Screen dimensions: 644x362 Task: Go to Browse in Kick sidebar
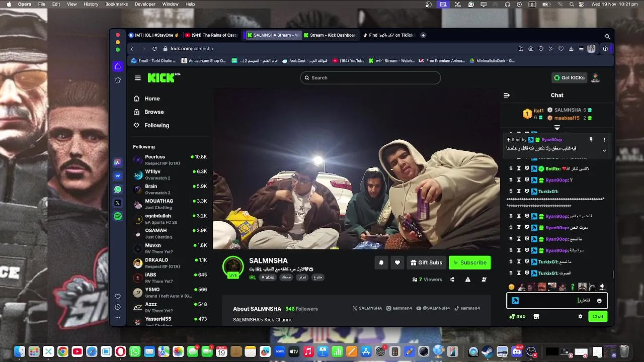(154, 112)
